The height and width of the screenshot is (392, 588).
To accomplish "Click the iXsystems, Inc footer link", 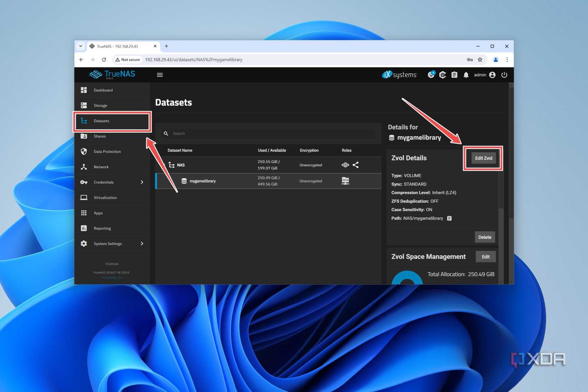I will click(112, 277).
